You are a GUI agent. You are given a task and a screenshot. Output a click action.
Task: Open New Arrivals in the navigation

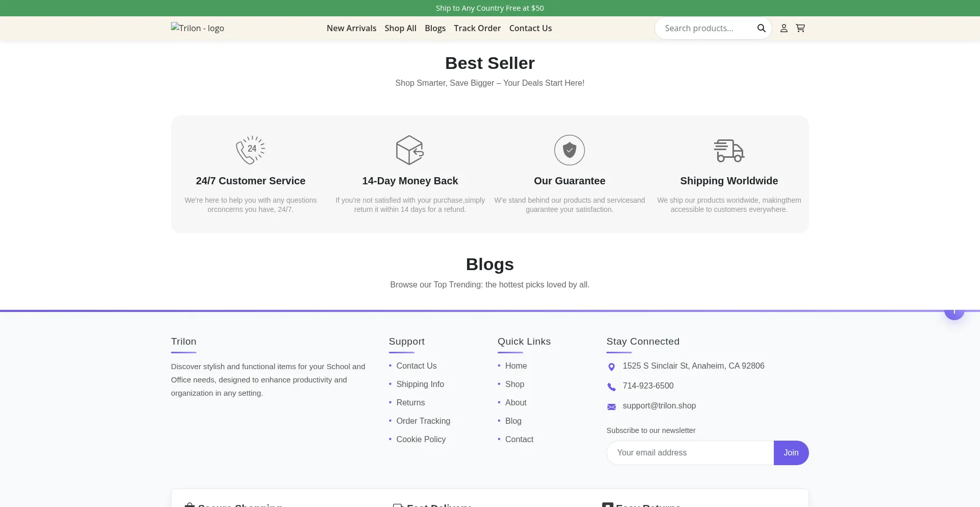pos(351,28)
